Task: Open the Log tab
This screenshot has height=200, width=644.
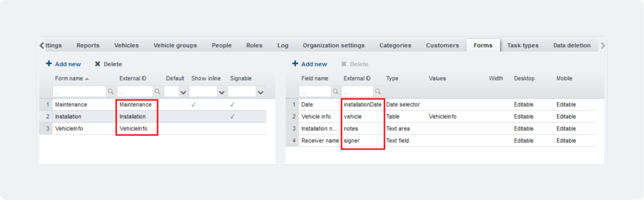Action: click(x=283, y=45)
